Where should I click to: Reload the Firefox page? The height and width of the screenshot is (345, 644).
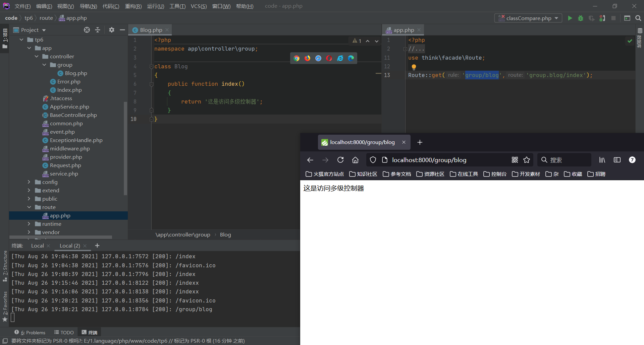(x=340, y=160)
